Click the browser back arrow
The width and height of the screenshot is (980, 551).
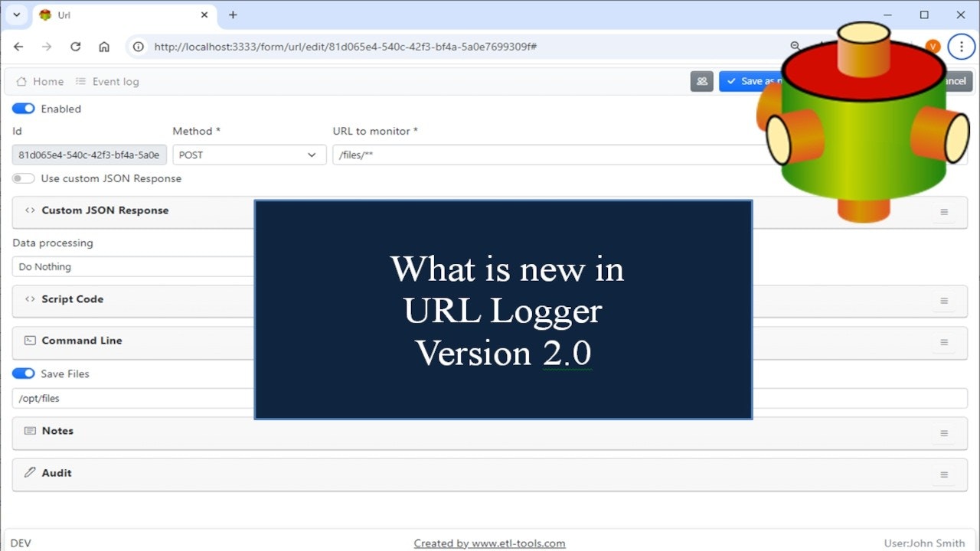(18, 47)
